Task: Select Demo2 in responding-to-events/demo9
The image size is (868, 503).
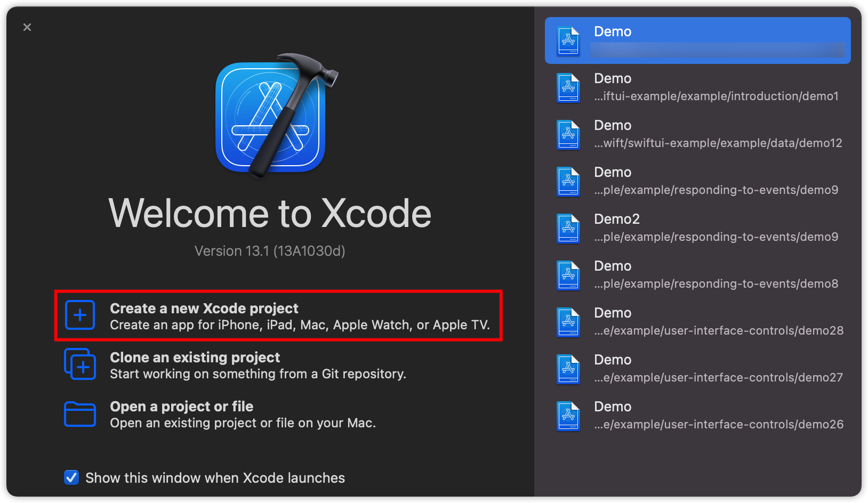Action: coord(714,228)
